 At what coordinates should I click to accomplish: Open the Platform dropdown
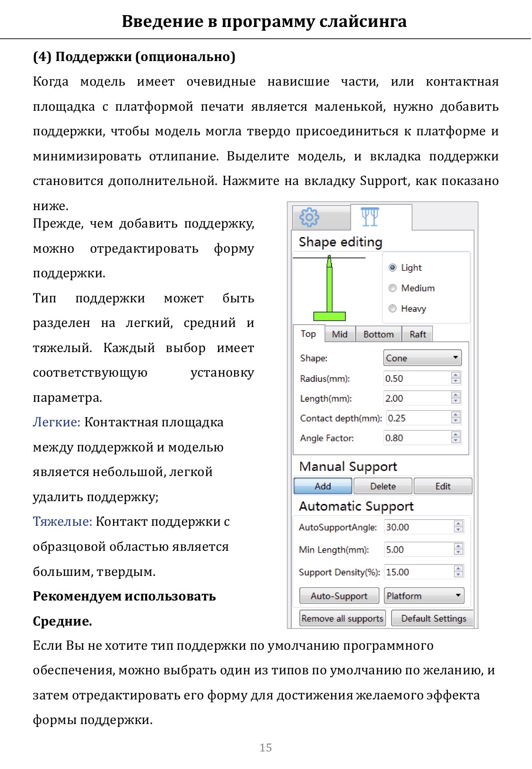click(424, 596)
